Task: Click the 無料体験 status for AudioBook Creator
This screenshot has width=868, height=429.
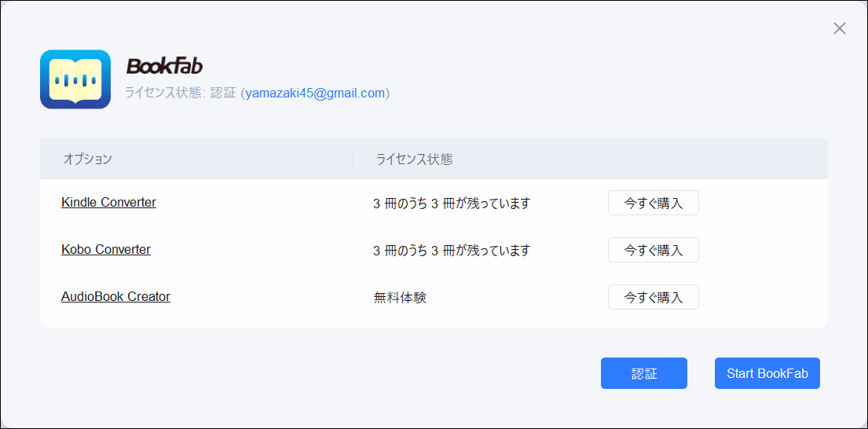Action: (400, 298)
